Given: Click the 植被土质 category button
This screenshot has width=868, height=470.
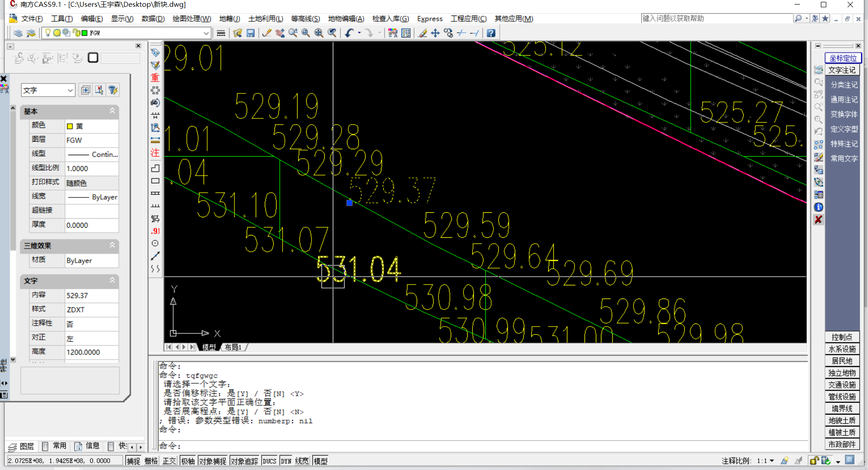Looking at the screenshot, I should (842, 433).
